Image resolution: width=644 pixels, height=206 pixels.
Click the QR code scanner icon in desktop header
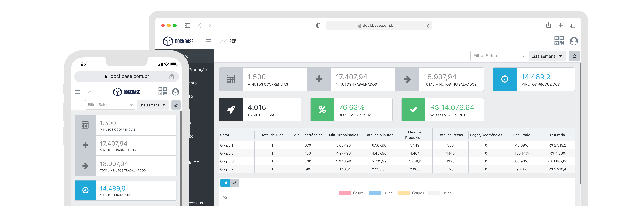pos(559,41)
